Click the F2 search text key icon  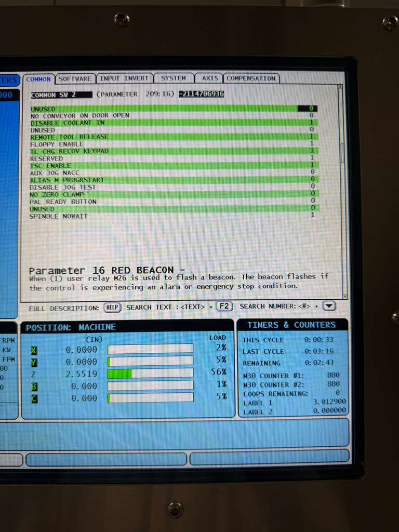pos(224,306)
